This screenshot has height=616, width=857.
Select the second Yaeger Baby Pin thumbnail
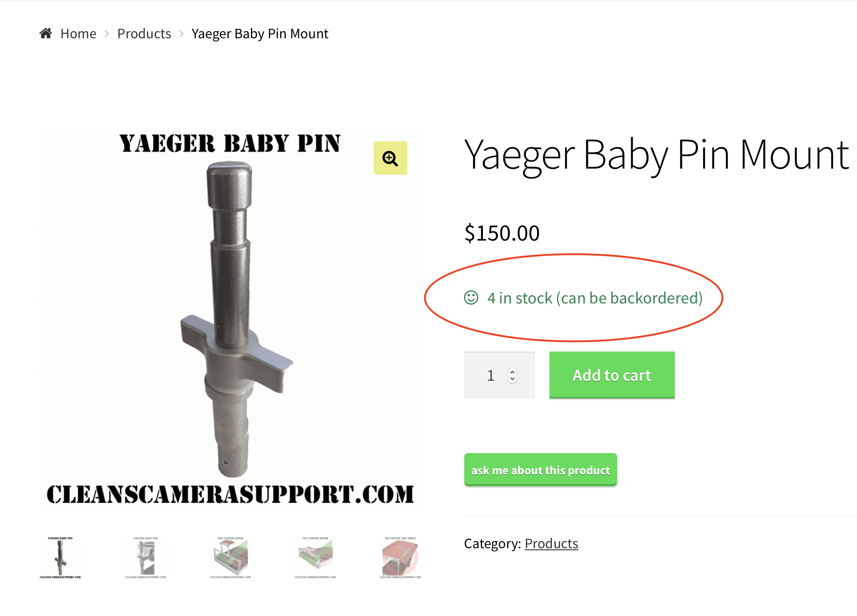(x=145, y=557)
